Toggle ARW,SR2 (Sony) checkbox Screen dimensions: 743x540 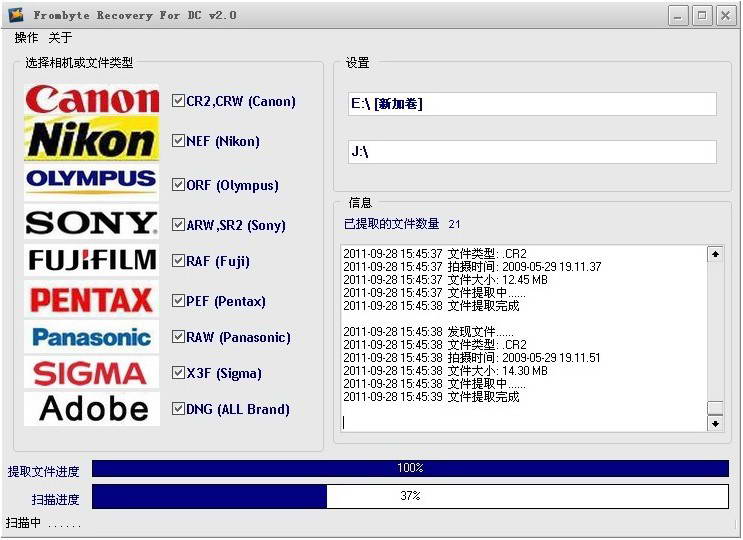click(178, 224)
